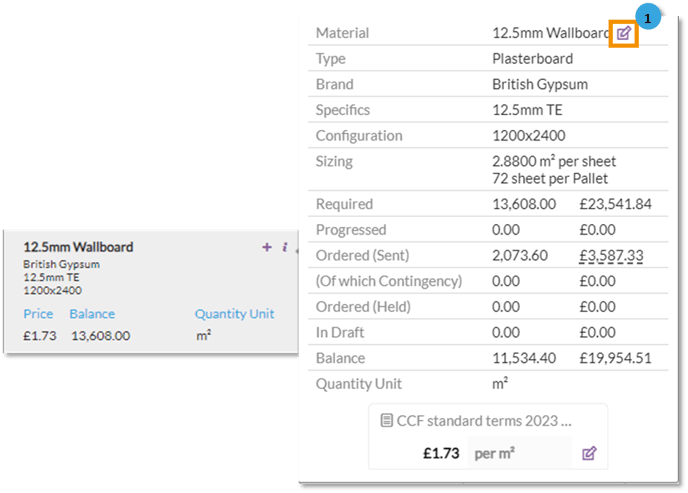Image resolution: width=688 pixels, height=493 pixels.
Task: Click the Quantity Unit header on card
Action: 234,314
